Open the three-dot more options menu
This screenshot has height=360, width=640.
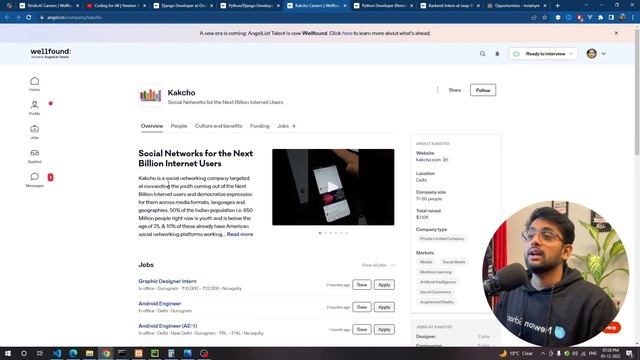click(438, 90)
